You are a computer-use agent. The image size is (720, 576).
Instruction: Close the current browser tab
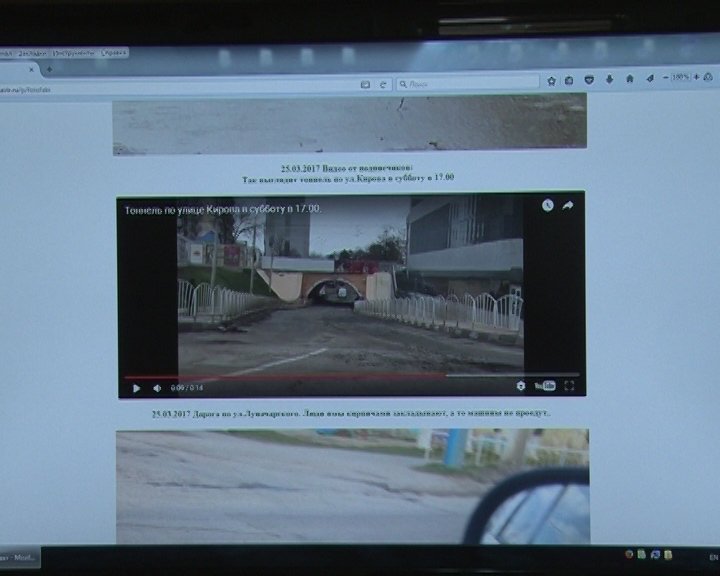tap(31, 70)
